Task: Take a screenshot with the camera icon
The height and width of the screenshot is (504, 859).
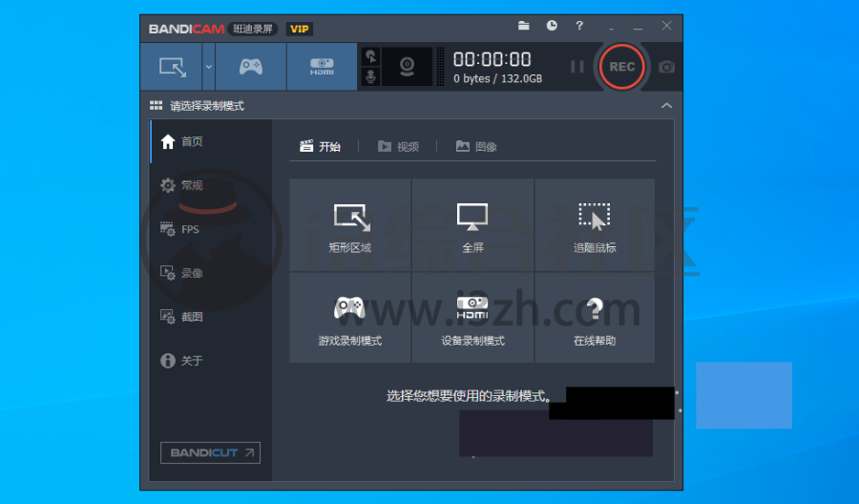Action: click(666, 67)
